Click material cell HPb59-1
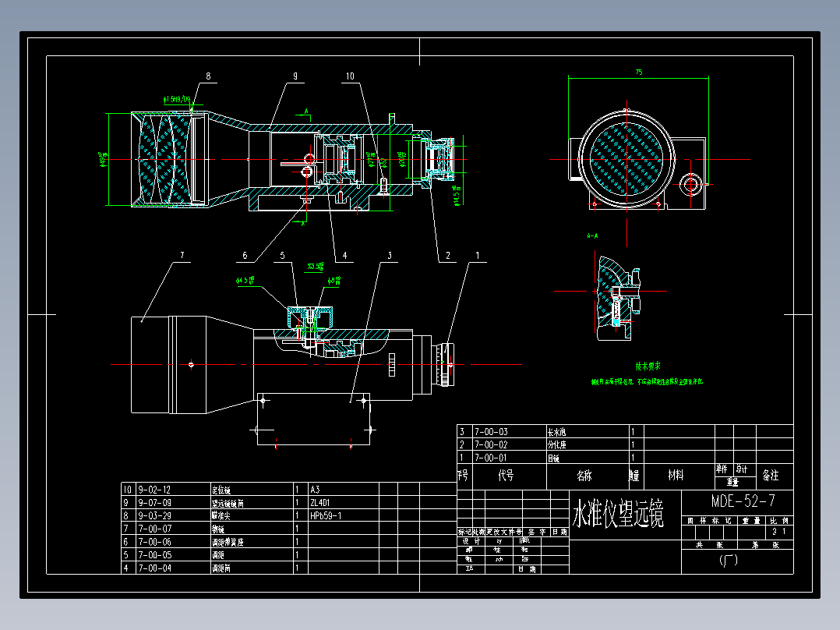 (325, 515)
